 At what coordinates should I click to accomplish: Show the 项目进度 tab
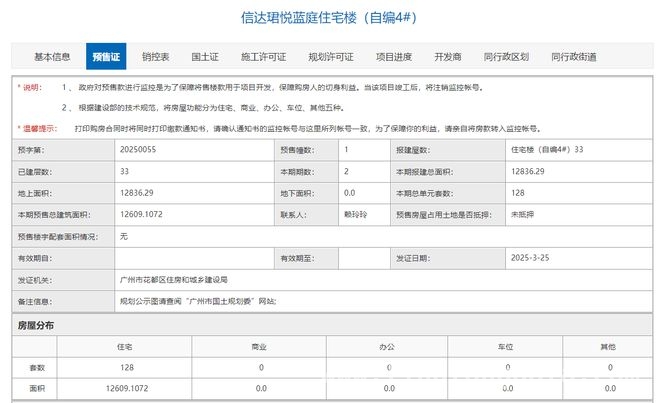point(394,57)
